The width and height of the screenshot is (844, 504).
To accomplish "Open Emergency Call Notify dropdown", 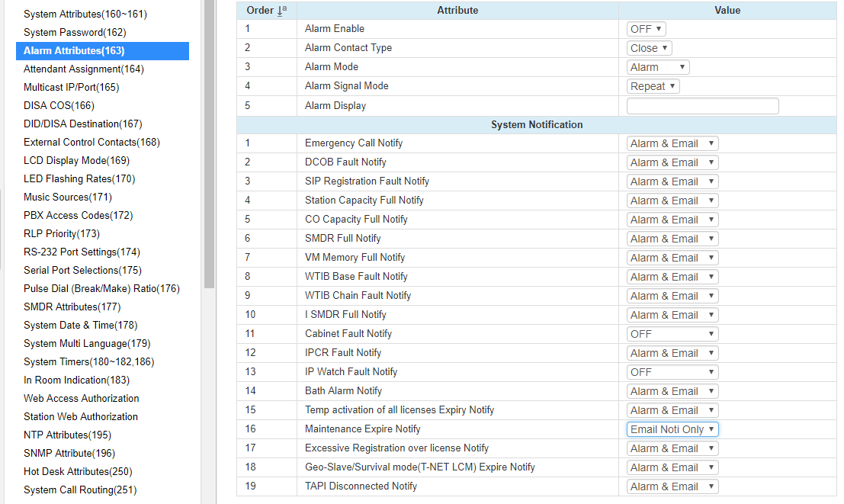I will pyautogui.click(x=672, y=143).
